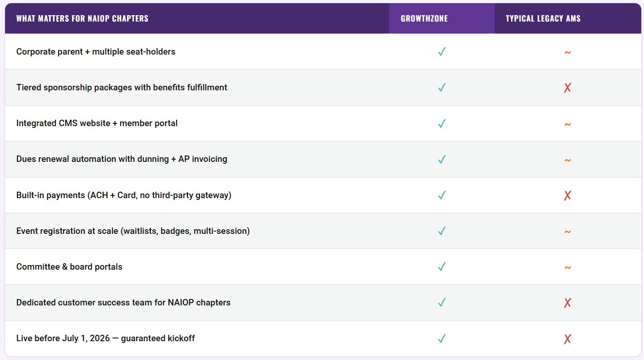Click GrowthZone checkmark for Committee & board portals

(x=442, y=266)
